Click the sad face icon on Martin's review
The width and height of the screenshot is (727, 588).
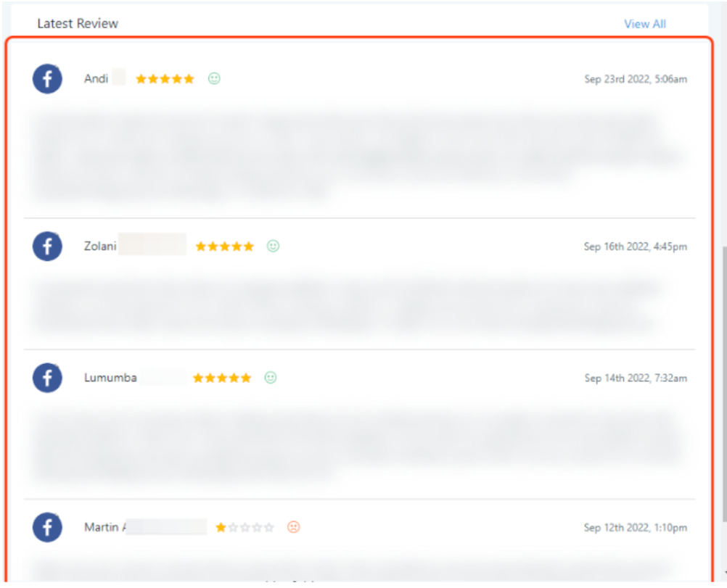coord(293,527)
